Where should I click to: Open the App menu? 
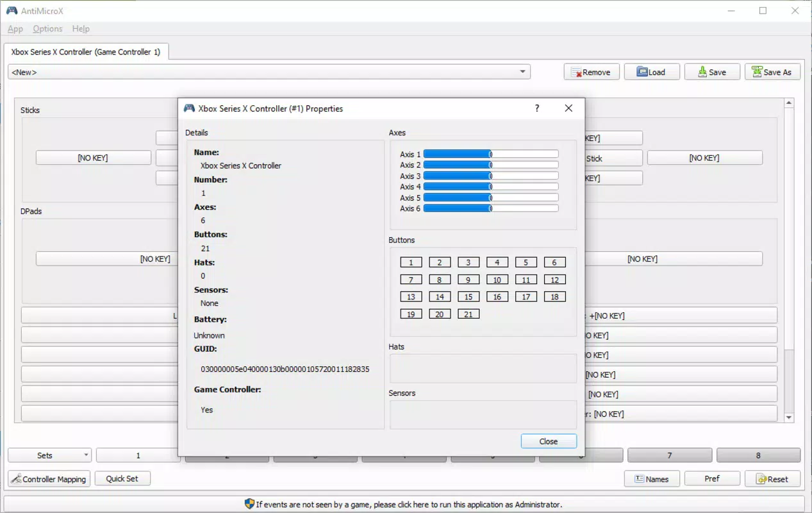click(15, 29)
